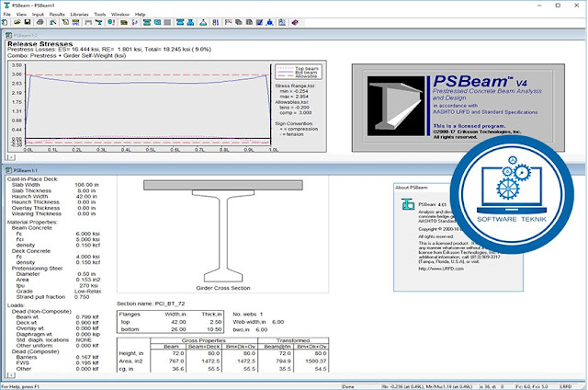Open the File menu

6,15
